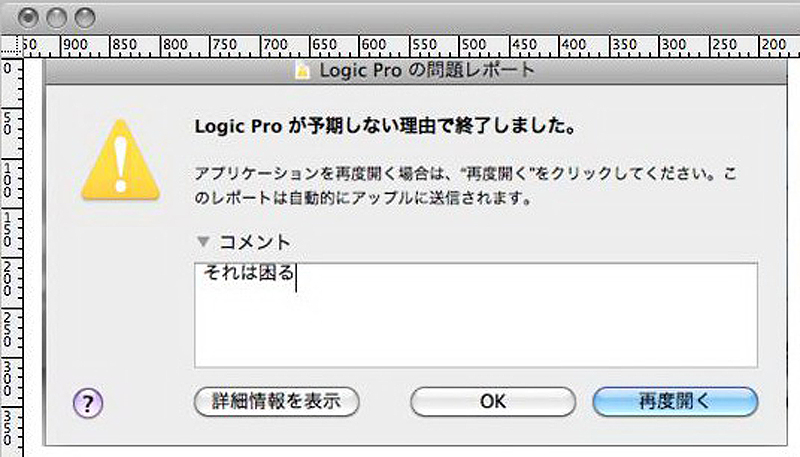Click the Logic Pro の問題レポート title bar

(x=416, y=70)
